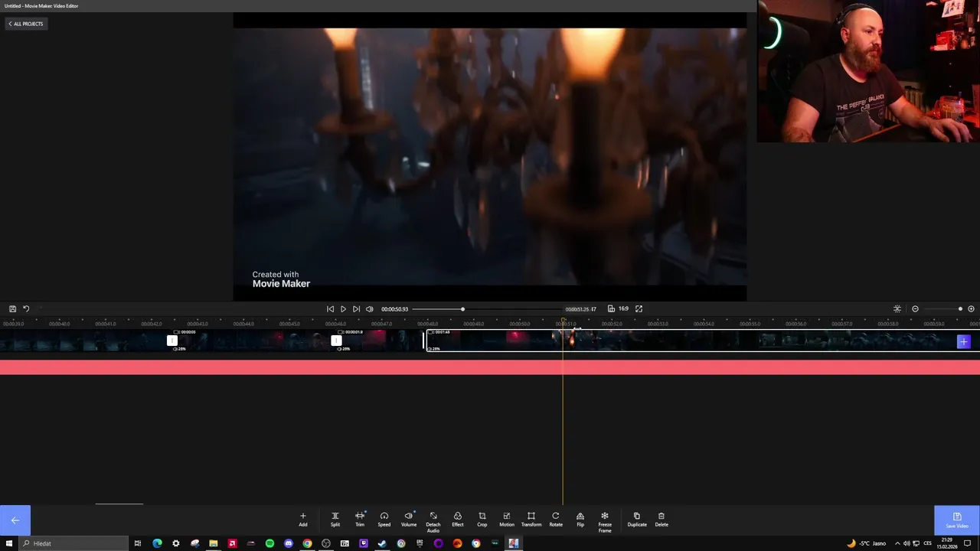
Task: Undo the last edit
Action: click(x=26, y=308)
